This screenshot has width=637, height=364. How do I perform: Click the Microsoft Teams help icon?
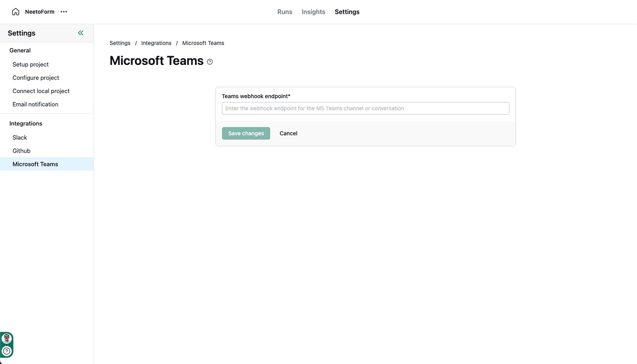point(210,62)
